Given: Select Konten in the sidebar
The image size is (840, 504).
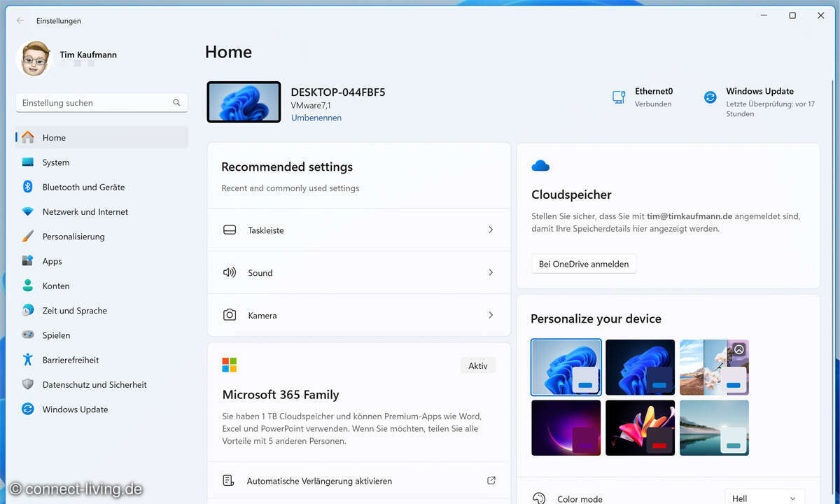Looking at the screenshot, I should coord(102,286).
